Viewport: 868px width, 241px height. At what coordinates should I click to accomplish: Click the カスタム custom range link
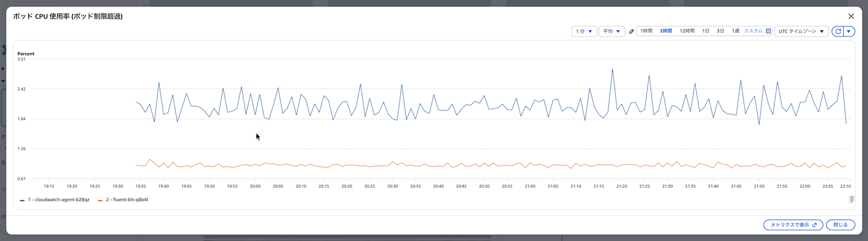753,31
